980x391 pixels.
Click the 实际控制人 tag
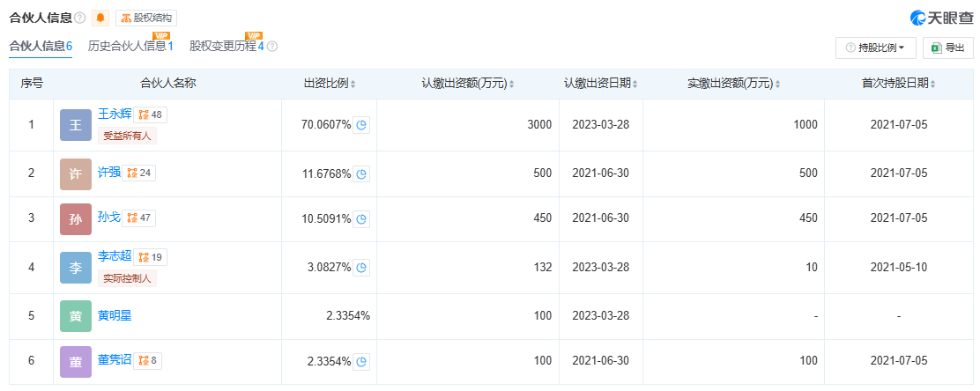tap(128, 278)
